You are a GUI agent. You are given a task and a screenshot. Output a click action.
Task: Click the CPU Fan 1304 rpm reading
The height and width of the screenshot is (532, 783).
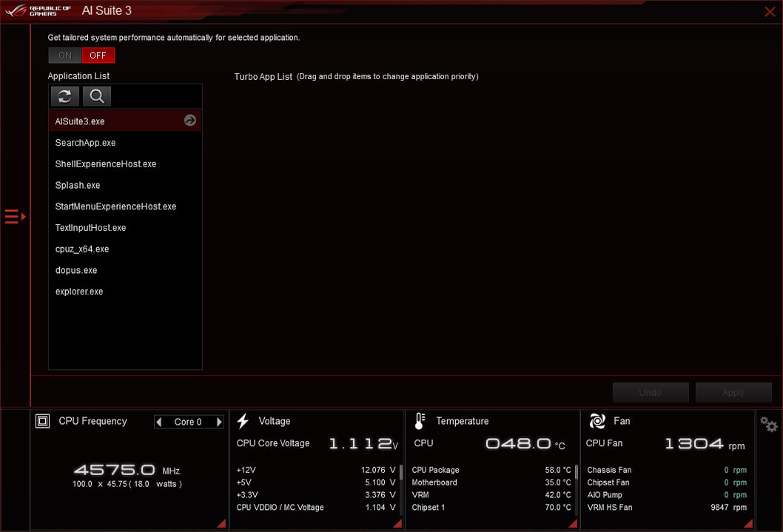[x=705, y=444]
